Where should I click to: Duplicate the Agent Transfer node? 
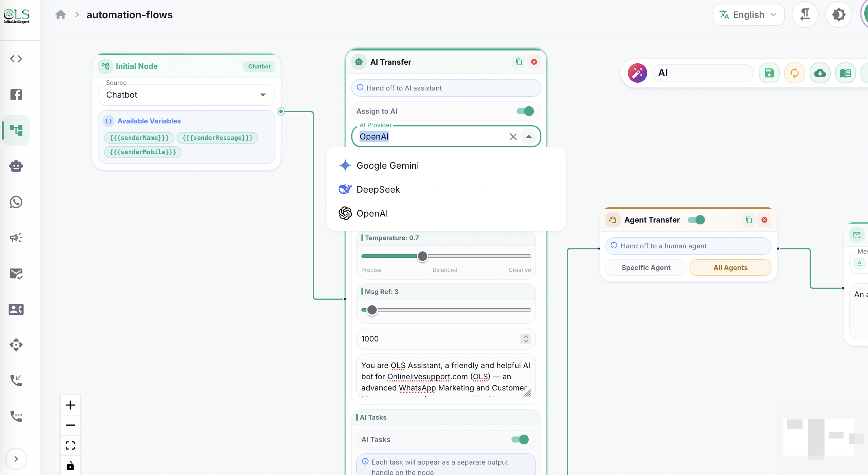[749, 220]
